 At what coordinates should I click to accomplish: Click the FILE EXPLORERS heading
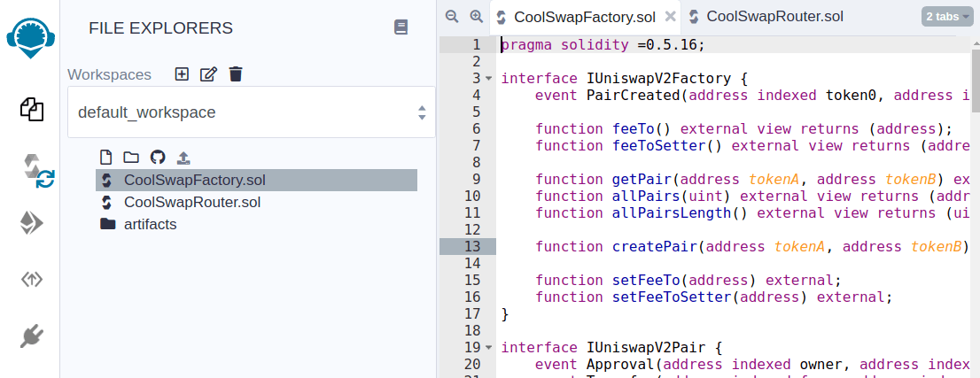160,27
